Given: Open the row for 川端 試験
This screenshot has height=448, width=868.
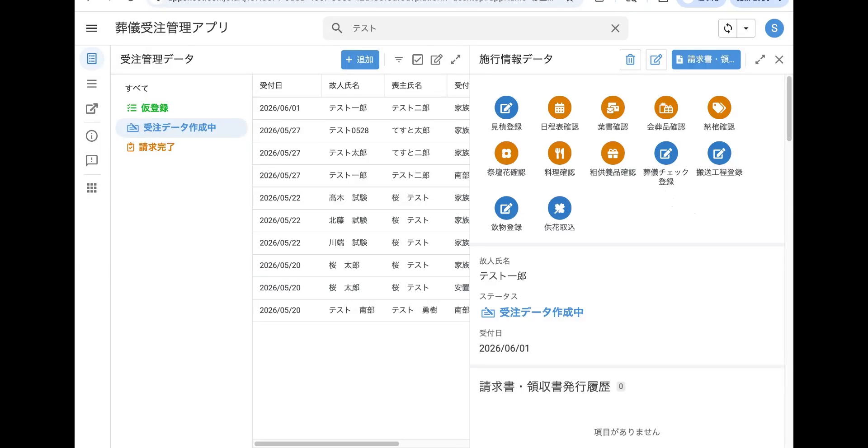Looking at the screenshot, I should pyautogui.click(x=361, y=243).
